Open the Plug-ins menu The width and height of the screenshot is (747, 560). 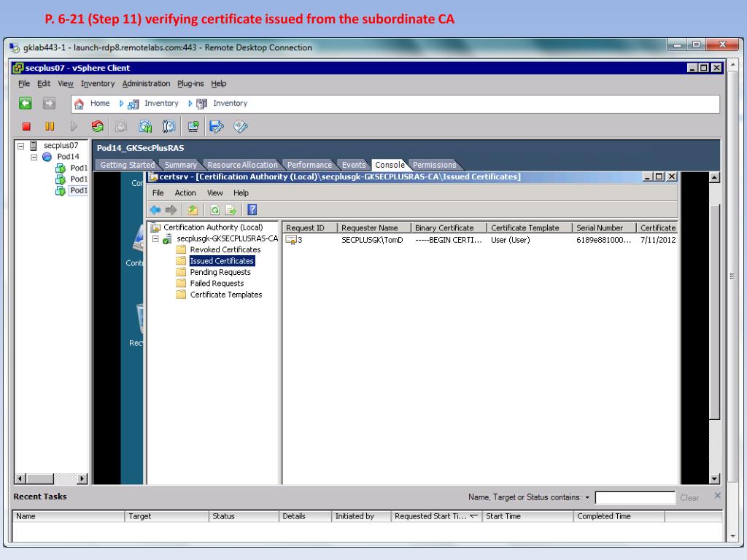190,84
